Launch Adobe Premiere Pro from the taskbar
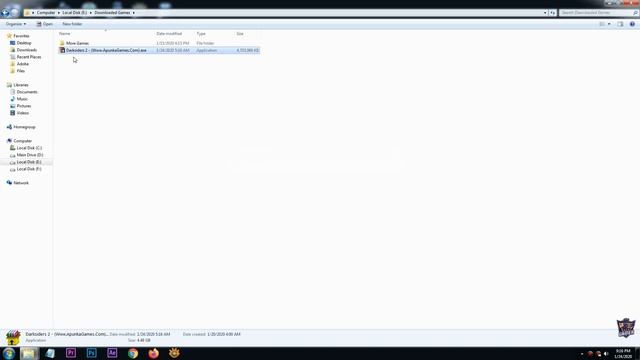 (71, 353)
